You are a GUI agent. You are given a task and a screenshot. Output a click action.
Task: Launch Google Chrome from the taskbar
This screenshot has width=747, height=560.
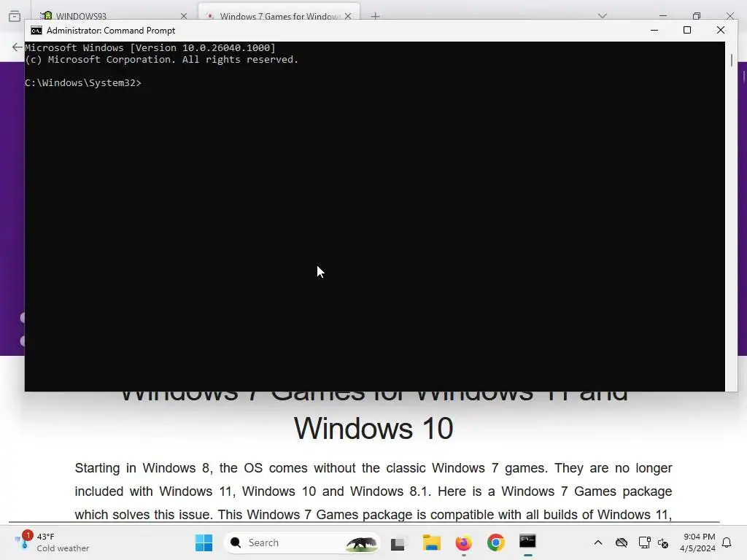coord(495,542)
